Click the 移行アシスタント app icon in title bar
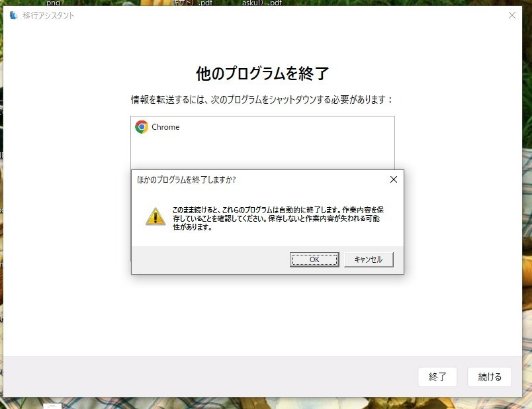 click(x=14, y=15)
